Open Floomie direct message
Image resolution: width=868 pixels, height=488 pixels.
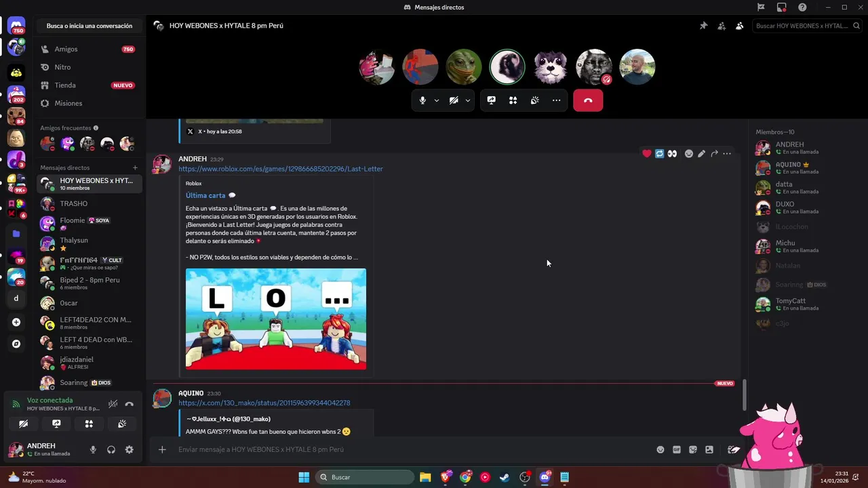(90, 223)
